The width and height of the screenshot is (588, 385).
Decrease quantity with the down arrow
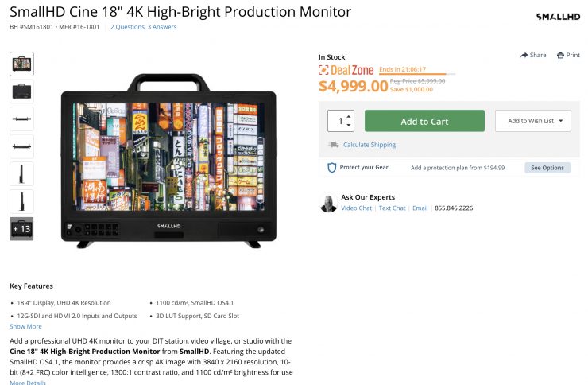pos(349,126)
